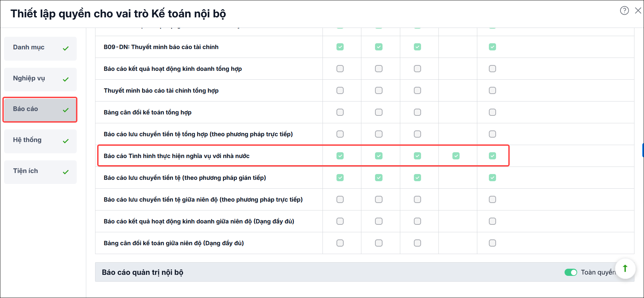
Task: Toggle Toàn quyền switch for Báo cáo quản trị nội bộ
Action: point(571,272)
